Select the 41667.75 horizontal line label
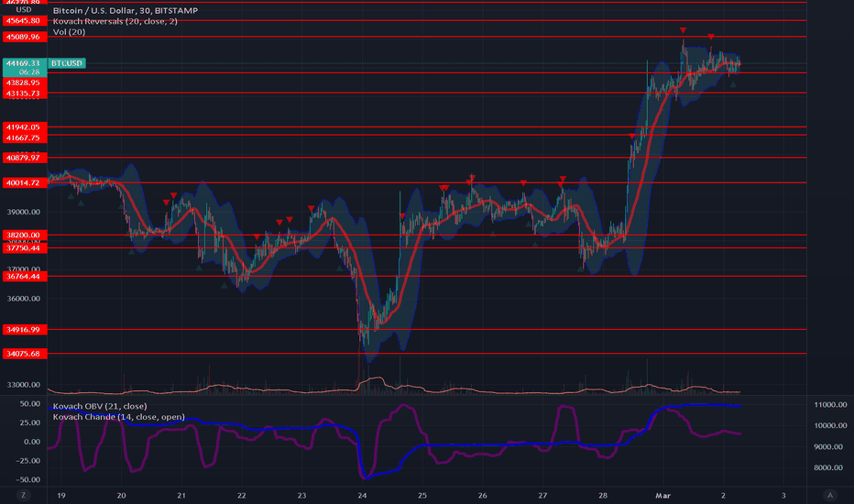Viewport: 854px width, 504px height. (x=25, y=137)
